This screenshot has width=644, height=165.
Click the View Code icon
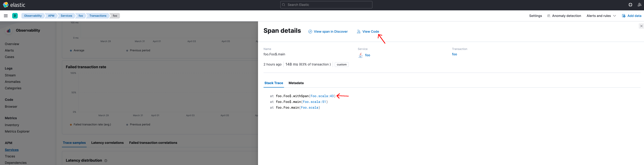[359, 31]
